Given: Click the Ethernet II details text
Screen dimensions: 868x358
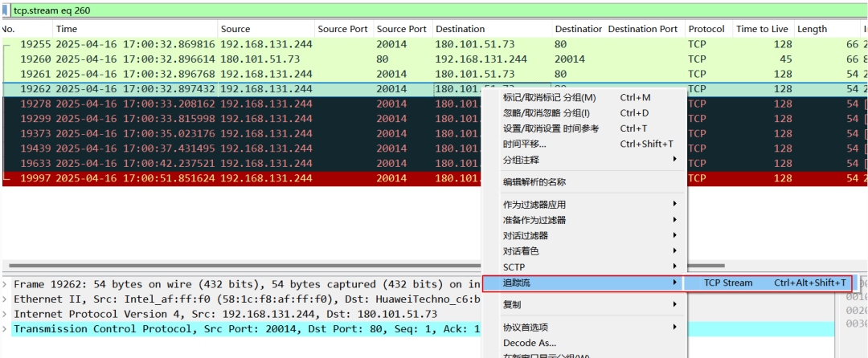Looking at the screenshot, I should [x=247, y=299].
